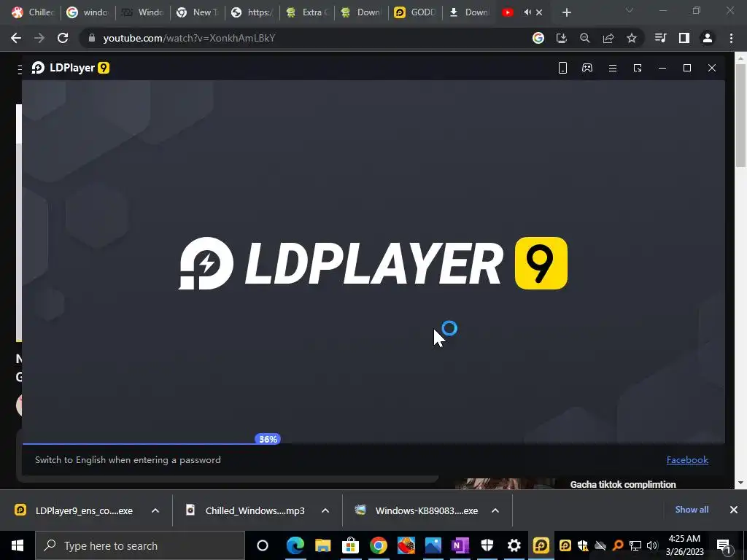
Task: Click the LDPlayer 9 logo in title bar
Action: coord(71,68)
